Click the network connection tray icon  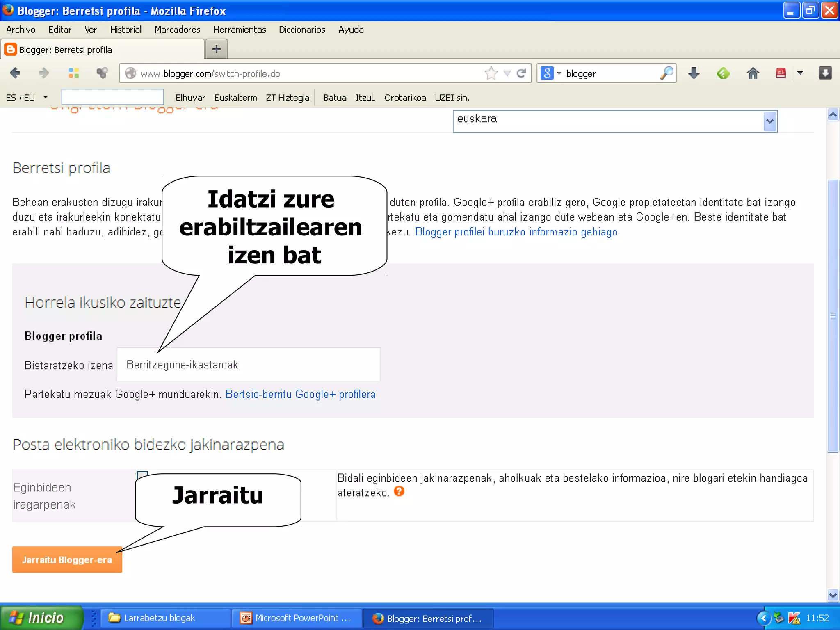pos(778,618)
